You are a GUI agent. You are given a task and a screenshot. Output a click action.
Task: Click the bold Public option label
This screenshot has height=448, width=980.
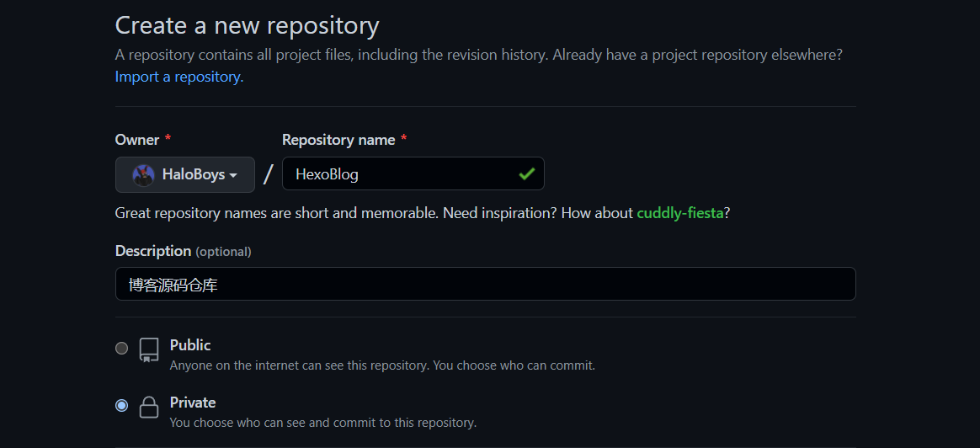pos(190,345)
